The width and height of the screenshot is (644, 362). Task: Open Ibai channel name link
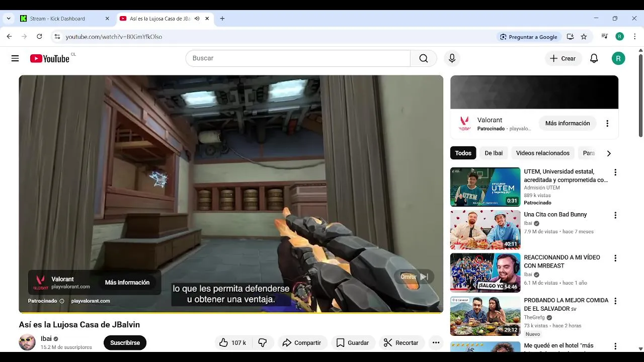[x=46, y=339]
